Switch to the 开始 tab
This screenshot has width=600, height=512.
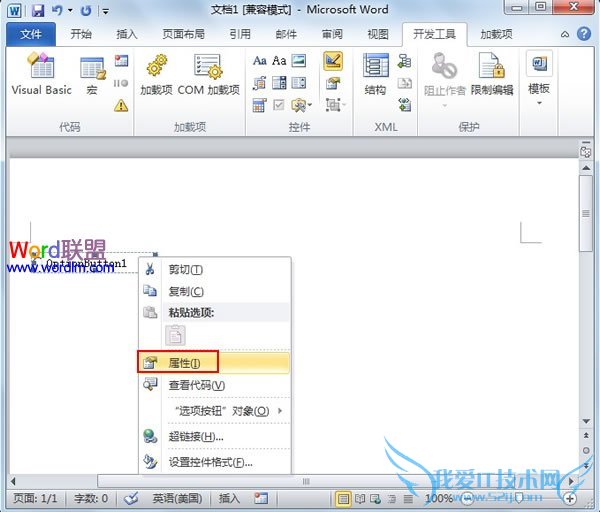click(81, 34)
